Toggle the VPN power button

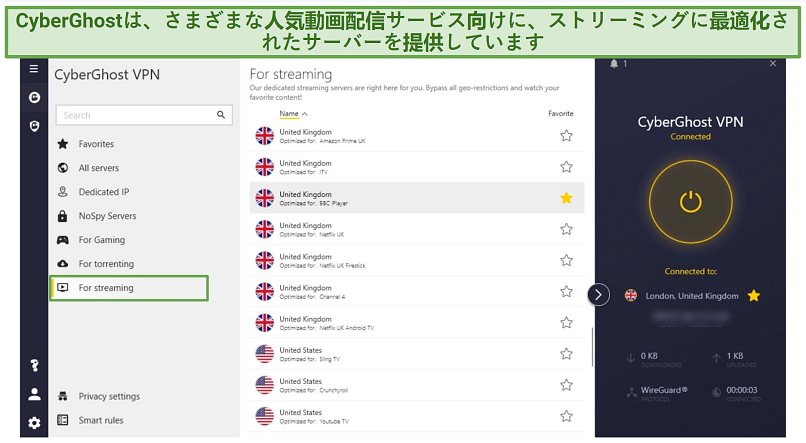pyautogui.click(x=690, y=201)
